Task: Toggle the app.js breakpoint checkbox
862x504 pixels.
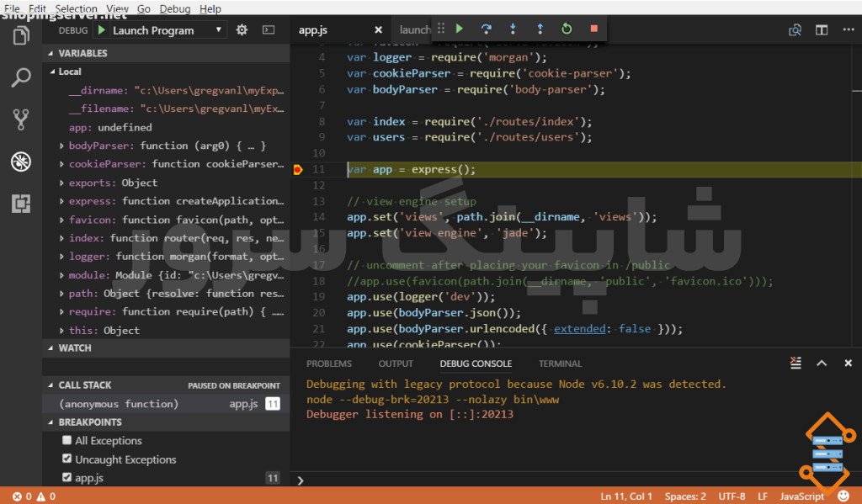Action: [x=67, y=477]
